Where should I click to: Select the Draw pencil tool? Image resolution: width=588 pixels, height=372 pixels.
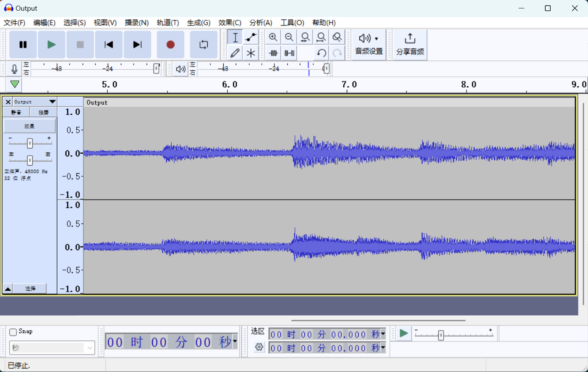(235, 53)
